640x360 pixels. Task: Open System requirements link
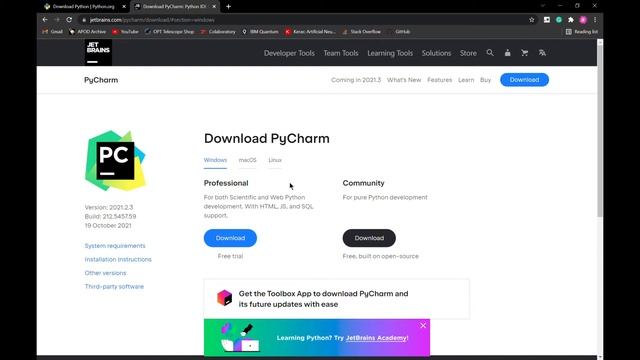[115, 246]
